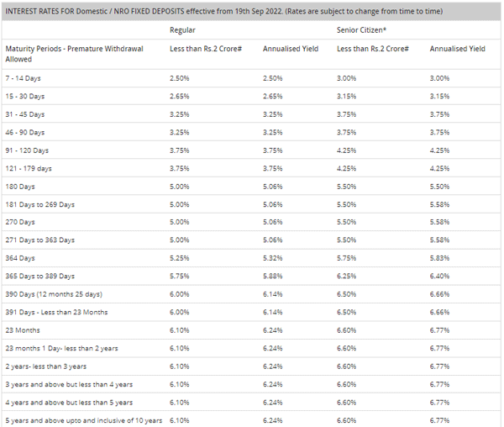This screenshot has width=504, height=427.
Task: Select the '365 Days to 389 Days' label
Action: pos(39,276)
